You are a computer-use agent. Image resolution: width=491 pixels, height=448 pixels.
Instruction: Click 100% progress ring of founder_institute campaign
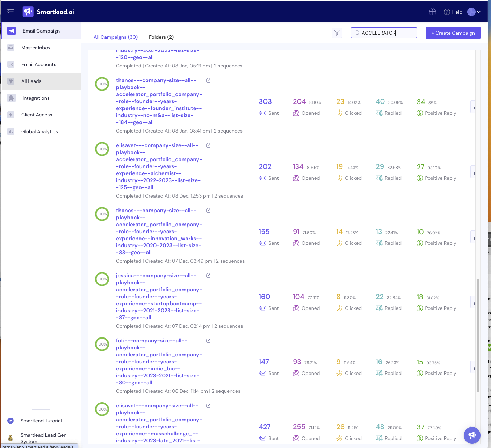point(102,84)
